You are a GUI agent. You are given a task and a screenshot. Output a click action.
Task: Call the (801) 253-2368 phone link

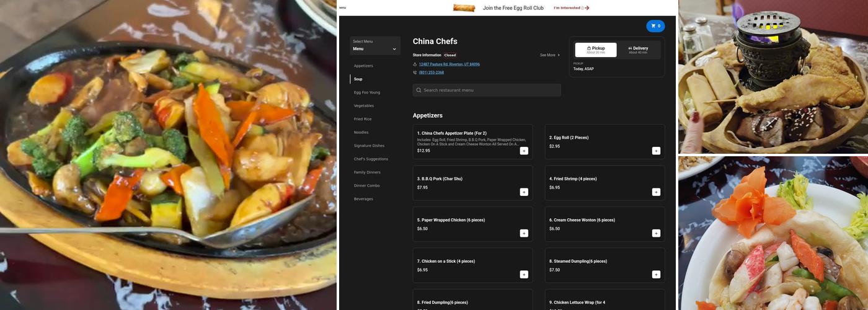[x=432, y=73]
